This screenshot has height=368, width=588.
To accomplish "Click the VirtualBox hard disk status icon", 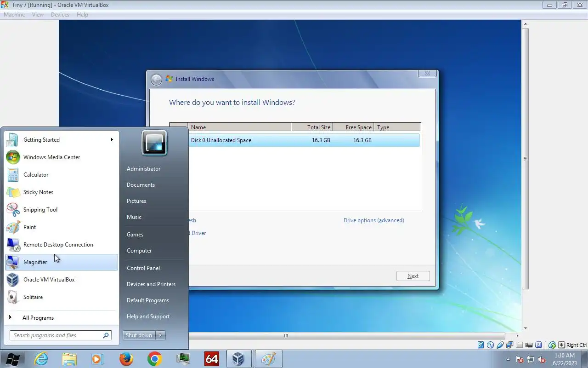I will [x=481, y=345].
